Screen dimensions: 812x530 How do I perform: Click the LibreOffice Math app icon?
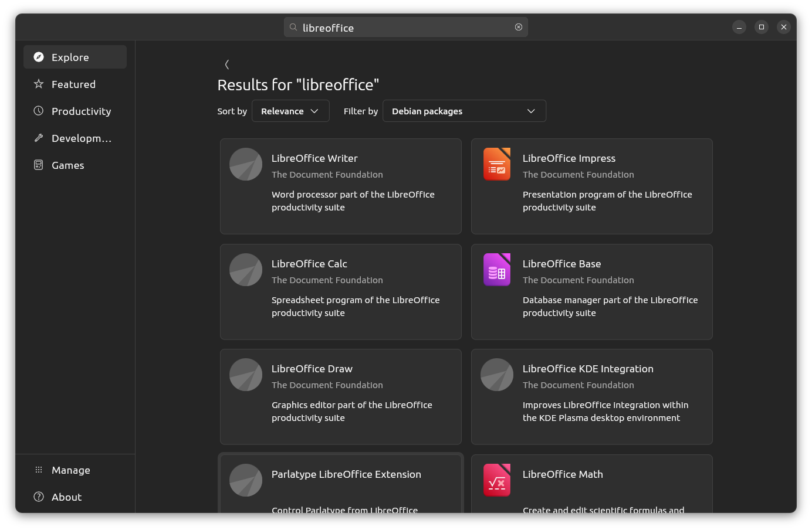tap(496, 480)
